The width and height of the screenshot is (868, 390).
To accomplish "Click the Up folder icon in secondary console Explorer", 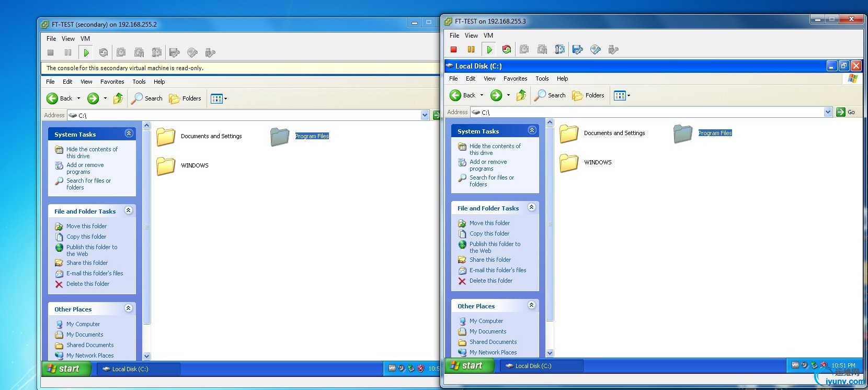I will pos(118,98).
